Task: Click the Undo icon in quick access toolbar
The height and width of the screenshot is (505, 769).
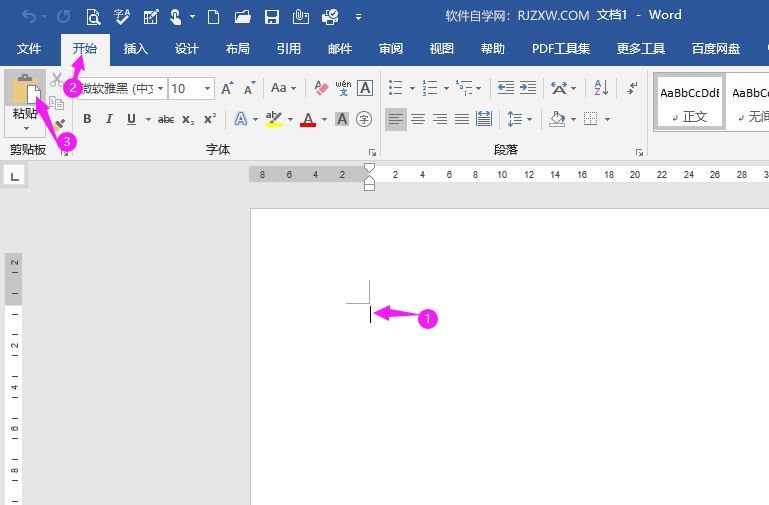Action: click(29, 17)
